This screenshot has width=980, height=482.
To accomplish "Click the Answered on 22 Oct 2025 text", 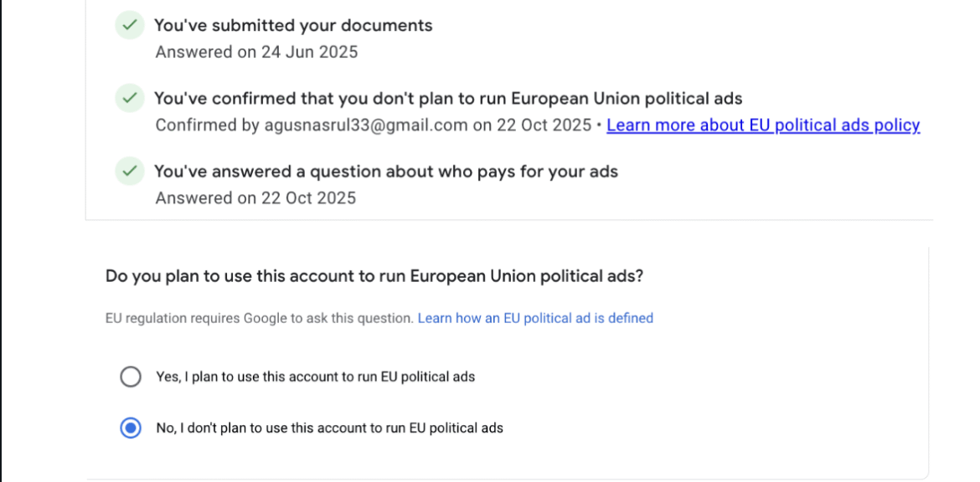I will [x=255, y=197].
